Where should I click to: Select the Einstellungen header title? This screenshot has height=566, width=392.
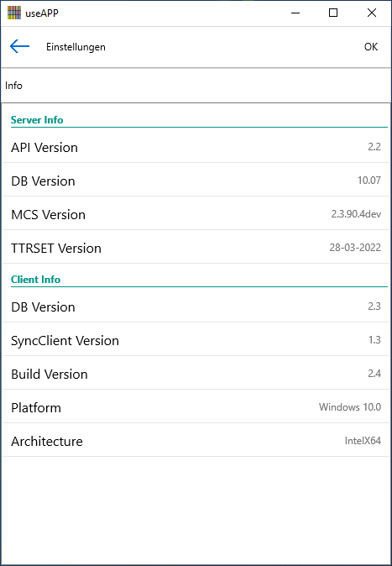pos(76,47)
